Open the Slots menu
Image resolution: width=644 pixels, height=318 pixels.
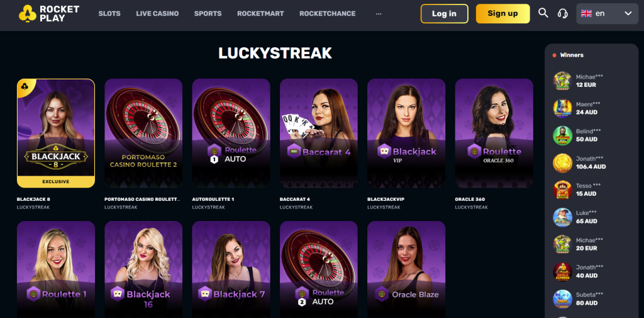click(109, 14)
